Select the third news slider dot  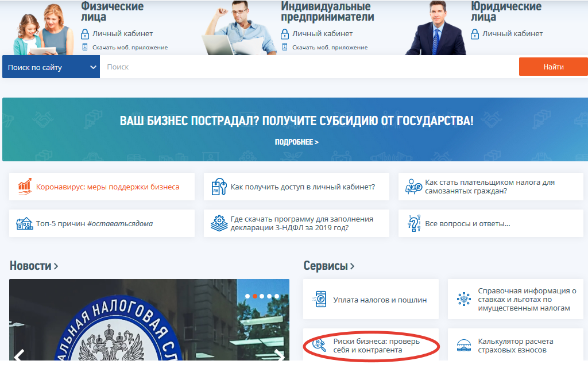tap(262, 296)
